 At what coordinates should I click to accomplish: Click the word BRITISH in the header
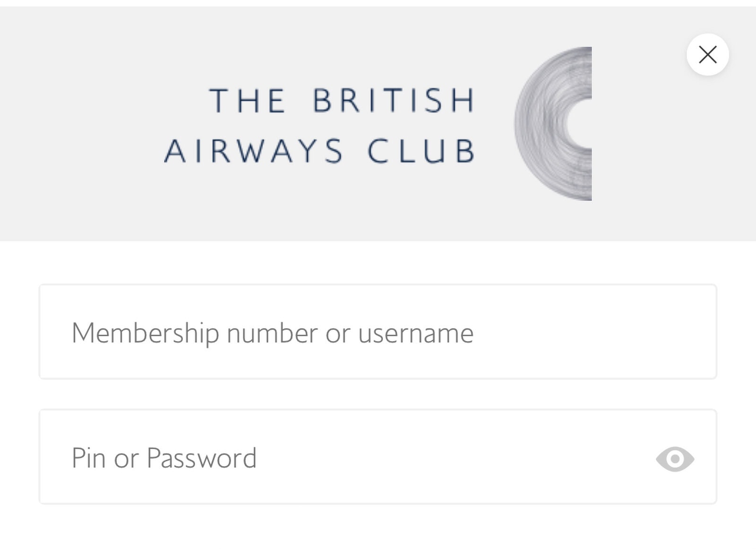point(393,100)
